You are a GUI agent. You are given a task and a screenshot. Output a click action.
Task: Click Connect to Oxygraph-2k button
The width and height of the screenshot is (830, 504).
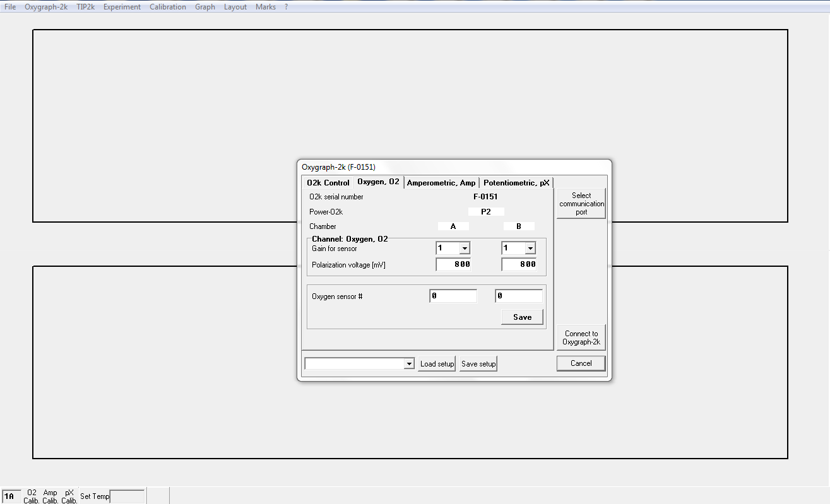pos(581,338)
